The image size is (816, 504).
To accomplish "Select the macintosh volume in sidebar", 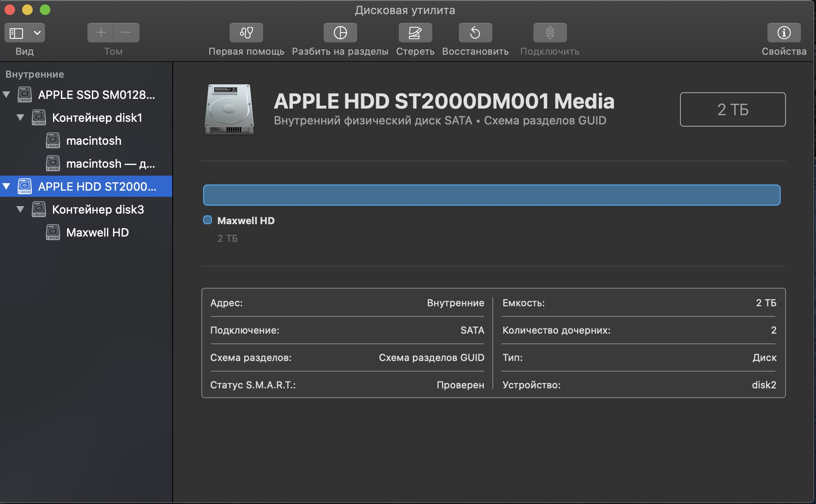I will (x=86, y=140).
